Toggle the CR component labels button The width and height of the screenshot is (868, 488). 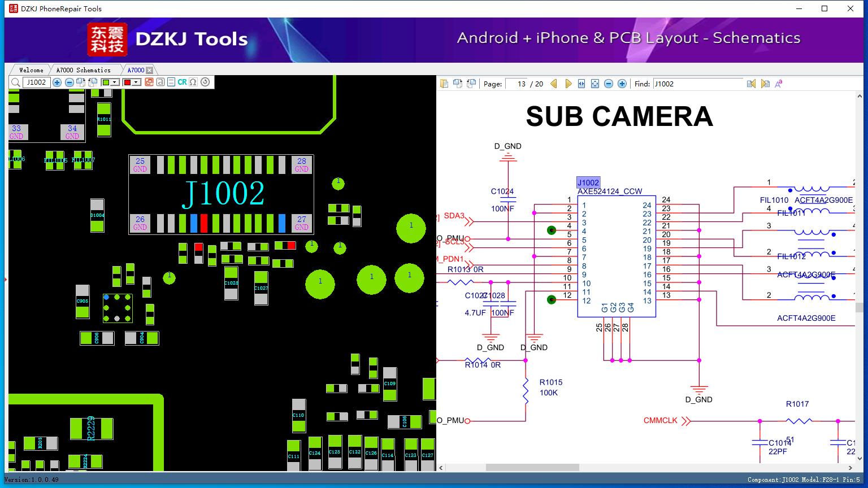pyautogui.click(x=182, y=82)
